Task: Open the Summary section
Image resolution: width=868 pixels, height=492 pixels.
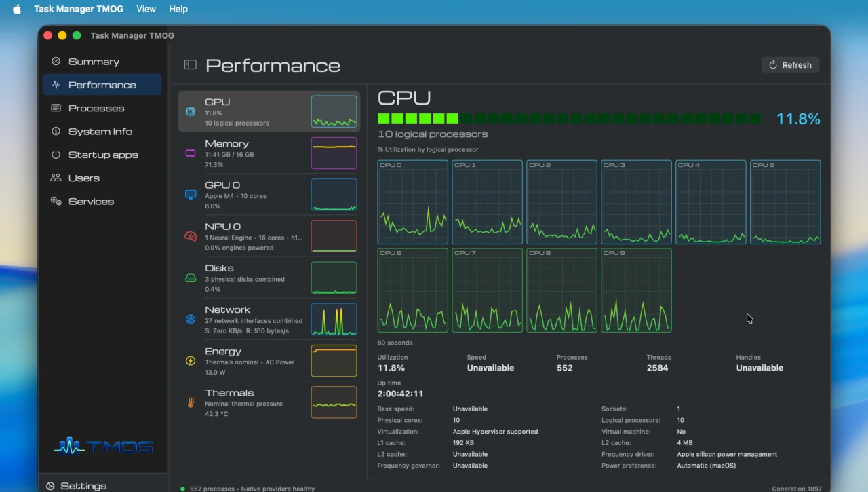Action: click(102, 61)
